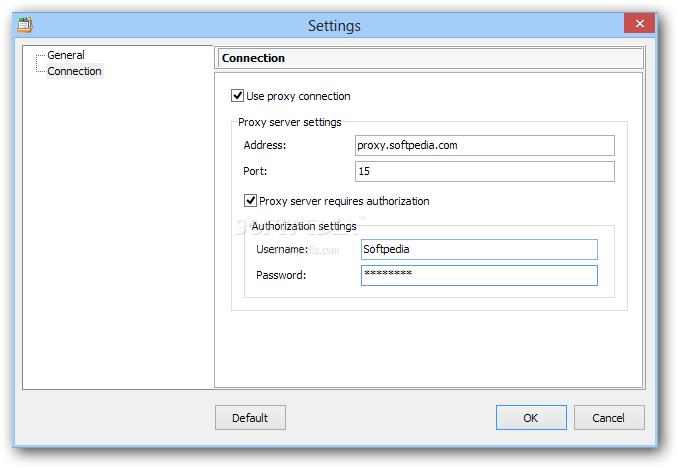The image size is (678, 468).
Task: Click the Password input field
Action: pyautogui.click(x=479, y=276)
